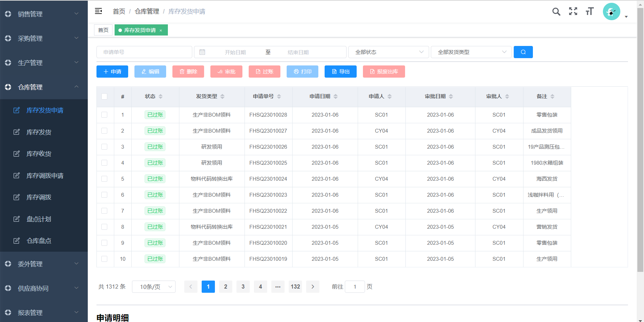Click the user avatar in header

[x=611, y=11]
